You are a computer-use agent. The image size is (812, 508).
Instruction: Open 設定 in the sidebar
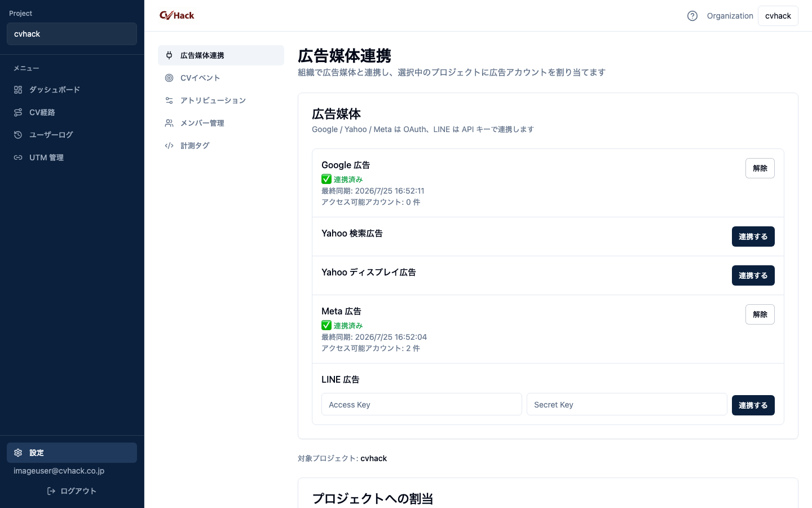[72, 453]
